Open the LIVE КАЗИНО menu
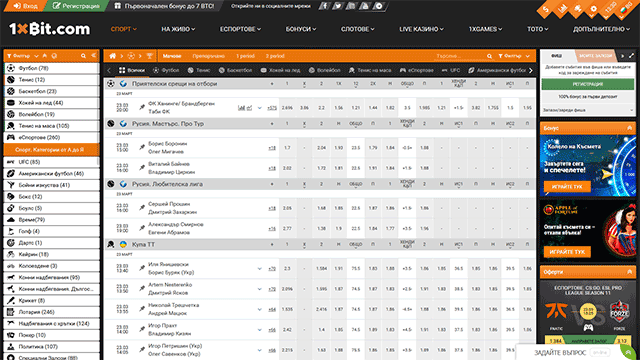This screenshot has width=640, height=360. (421, 29)
